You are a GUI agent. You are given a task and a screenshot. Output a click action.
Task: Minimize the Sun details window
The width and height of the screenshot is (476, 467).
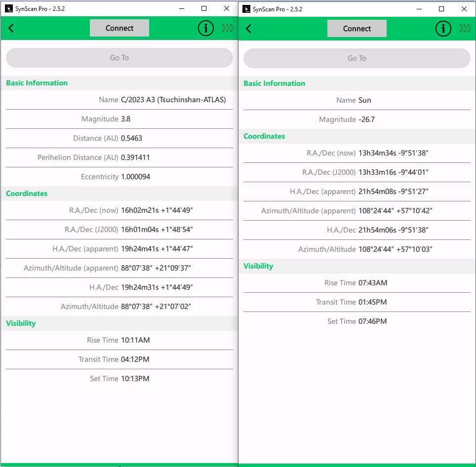coord(419,9)
